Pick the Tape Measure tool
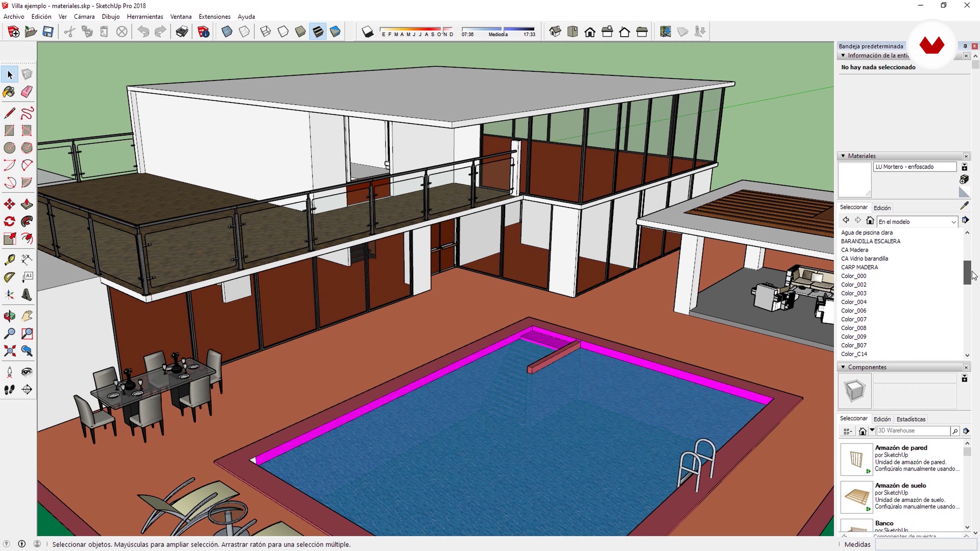Image resolution: width=980 pixels, height=551 pixels. [9, 260]
